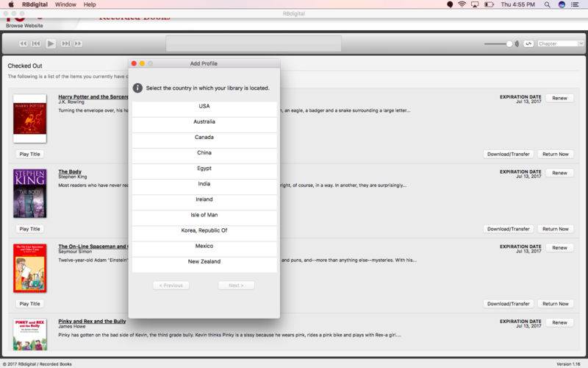Skip to the previous track
Screen dimensions: 588x368
pyautogui.click(x=36, y=43)
